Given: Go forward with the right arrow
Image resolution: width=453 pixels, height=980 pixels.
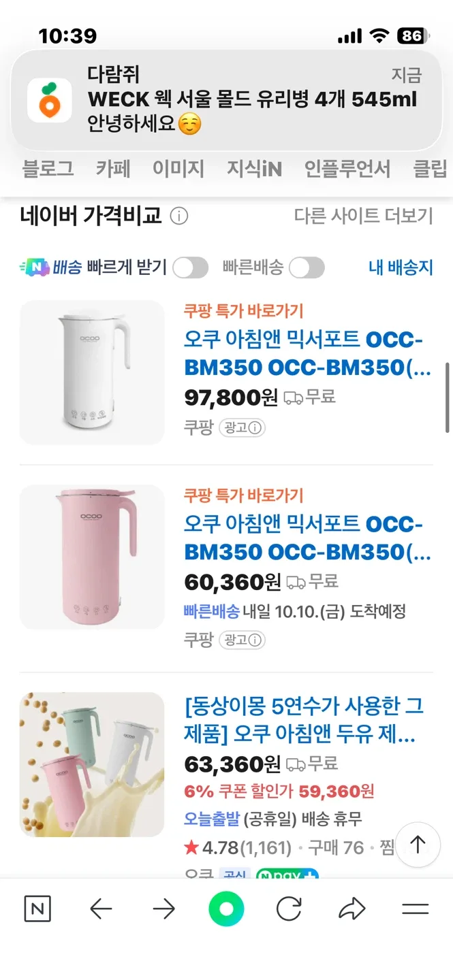Looking at the screenshot, I should click(164, 909).
